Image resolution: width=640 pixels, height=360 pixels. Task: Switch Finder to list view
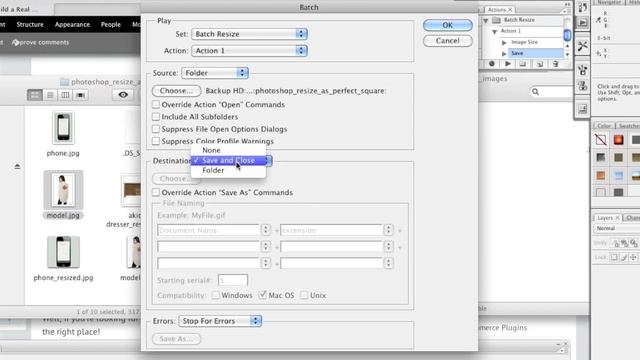pyautogui.click(x=50, y=95)
